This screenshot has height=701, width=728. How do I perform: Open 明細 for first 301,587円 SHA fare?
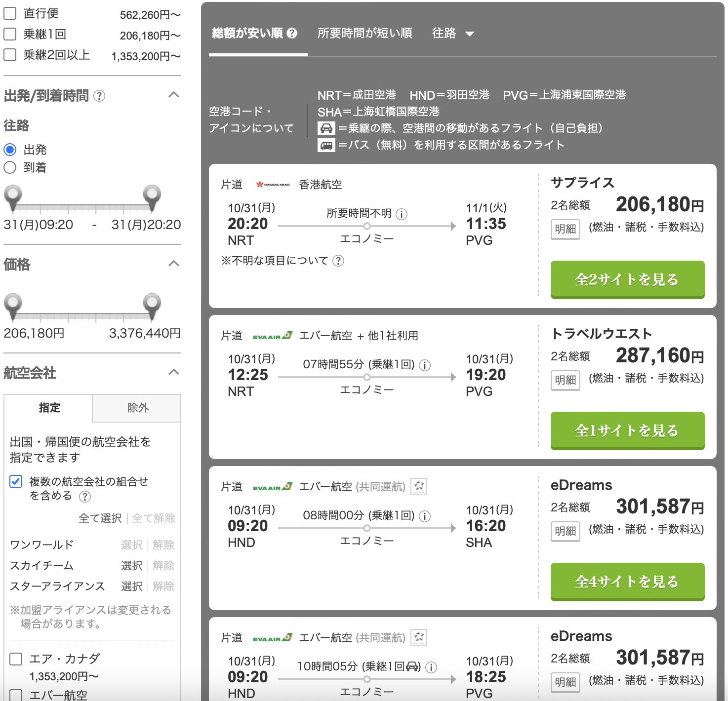coord(566,531)
